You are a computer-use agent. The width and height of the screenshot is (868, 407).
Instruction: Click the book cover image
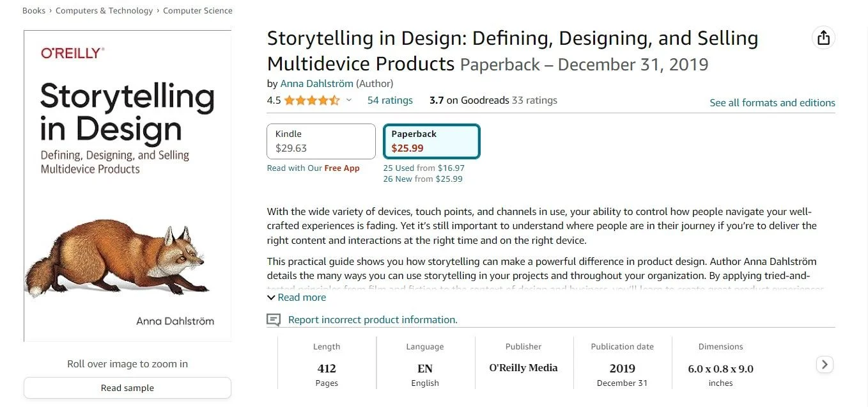(128, 186)
